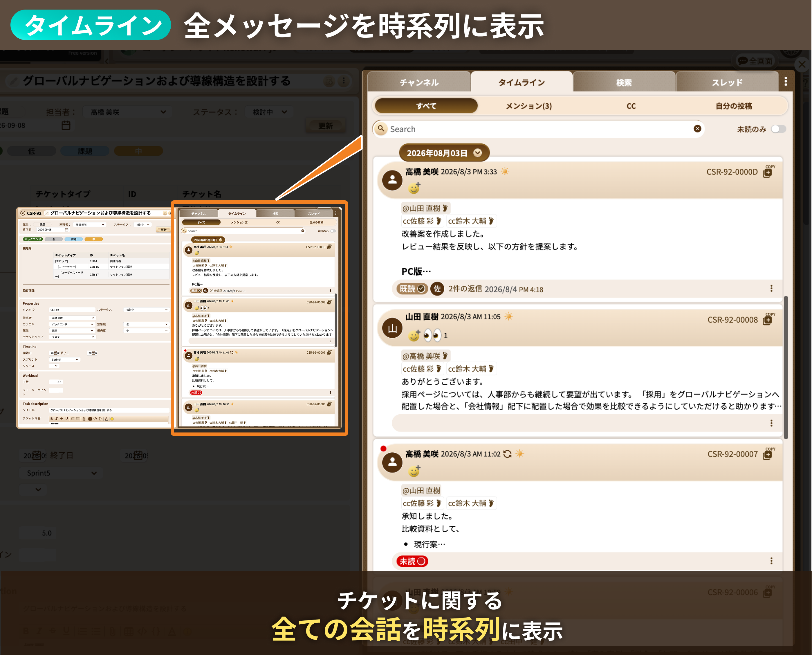Switch to the チャンネル tab
The image size is (812, 655).
tap(419, 82)
